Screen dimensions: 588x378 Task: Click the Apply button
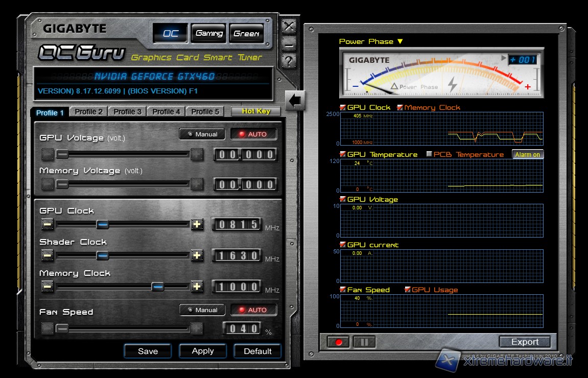pos(203,351)
